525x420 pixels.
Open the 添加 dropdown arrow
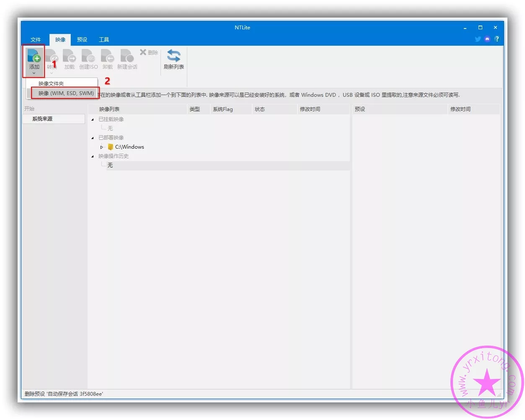coord(34,73)
